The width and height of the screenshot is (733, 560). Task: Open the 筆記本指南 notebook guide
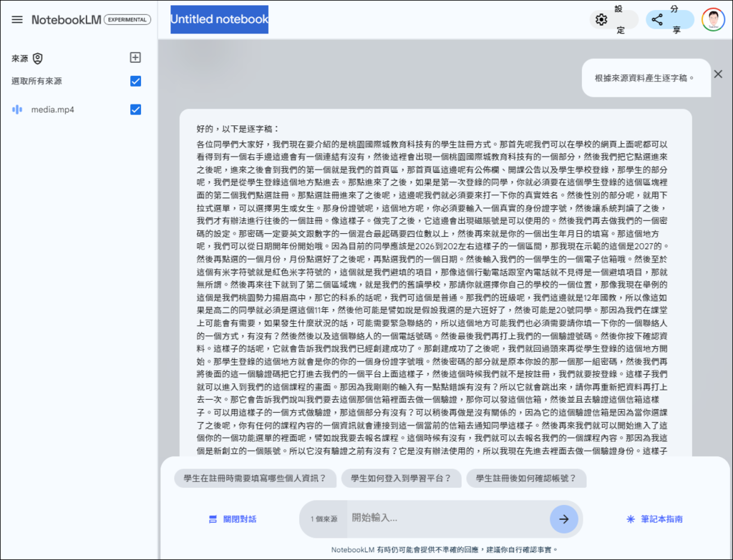click(654, 519)
